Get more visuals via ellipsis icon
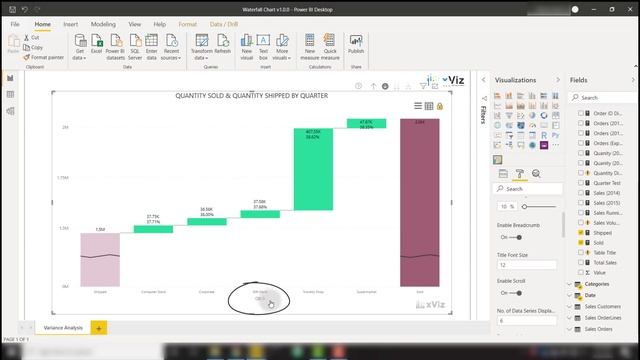Screen dimensions: 640x360 tap(555, 145)
